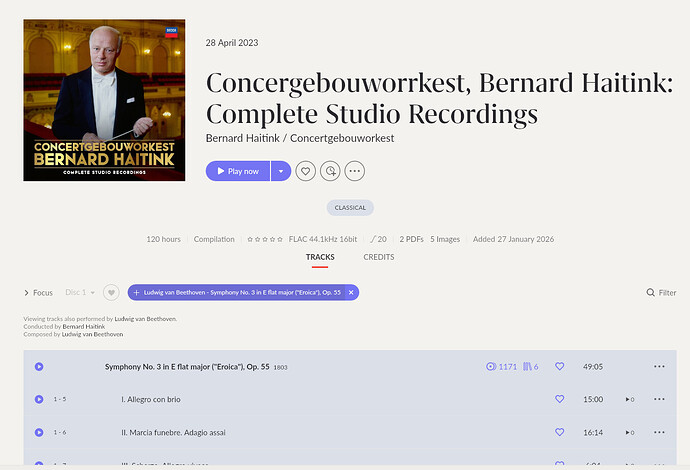This screenshot has width=690, height=470.
Task: Switch to the CREDITS tab
Action: 379,257
